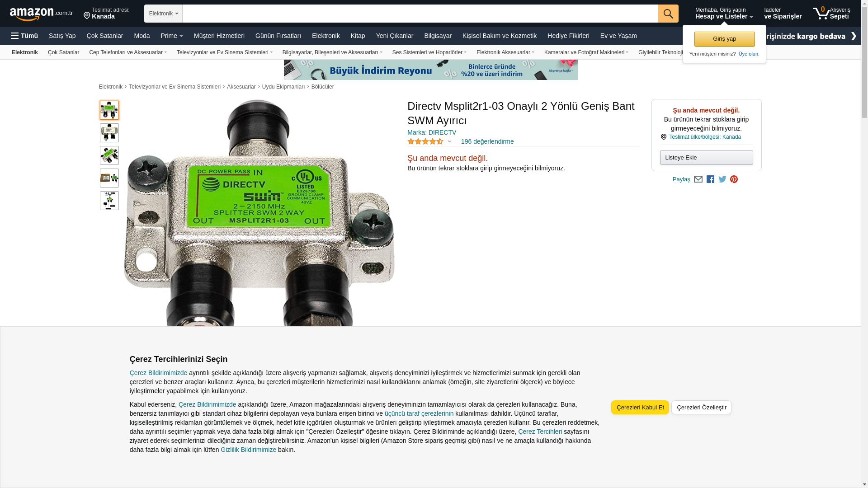The image size is (868, 488).
Task: Share product via email envelope icon
Action: click(698, 179)
